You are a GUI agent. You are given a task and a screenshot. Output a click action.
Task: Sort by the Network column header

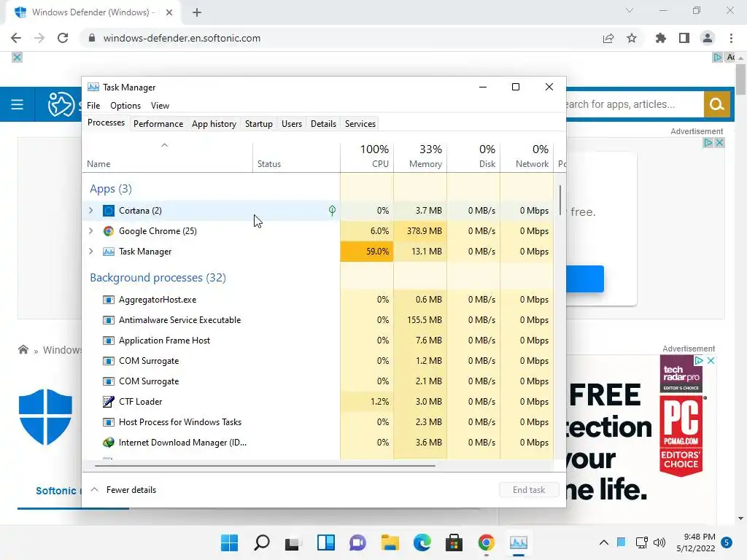tap(527, 157)
